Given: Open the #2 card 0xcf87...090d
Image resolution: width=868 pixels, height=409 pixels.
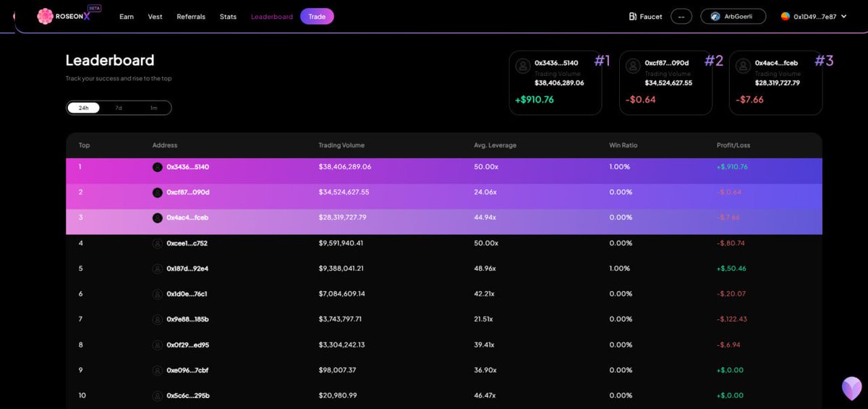Looking at the screenshot, I should pyautogui.click(x=665, y=83).
